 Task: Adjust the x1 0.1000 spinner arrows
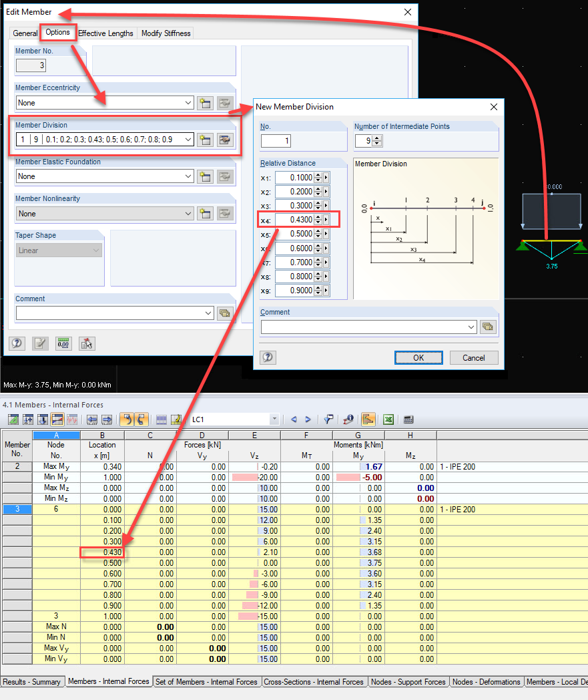[318, 177]
